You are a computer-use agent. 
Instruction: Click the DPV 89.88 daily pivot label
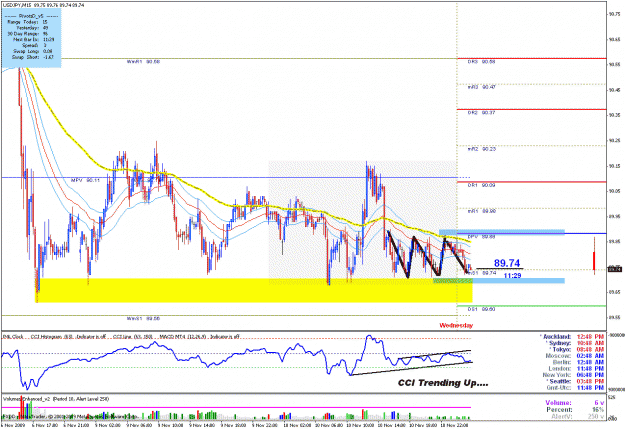pyautogui.click(x=482, y=236)
